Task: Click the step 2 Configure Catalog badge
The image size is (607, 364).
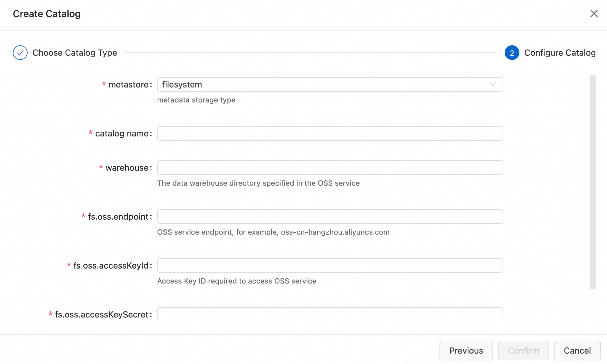Action: [511, 53]
